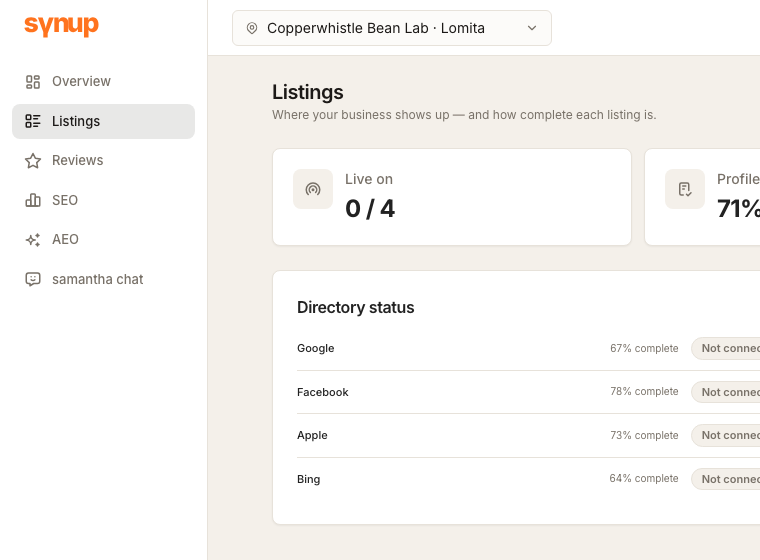Click the Live on label
The height and width of the screenshot is (560, 760).
369,179
